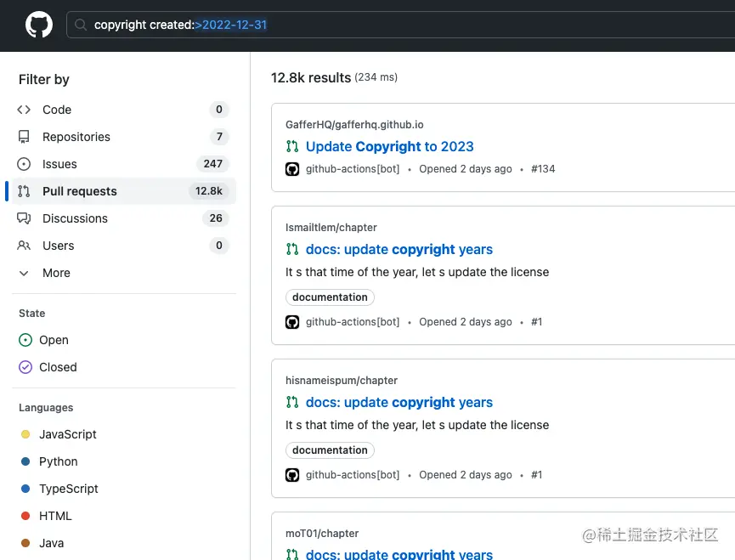Click the 12.8k pull requests count badge
Viewport: 735px width, 560px height.
pos(209,191)
